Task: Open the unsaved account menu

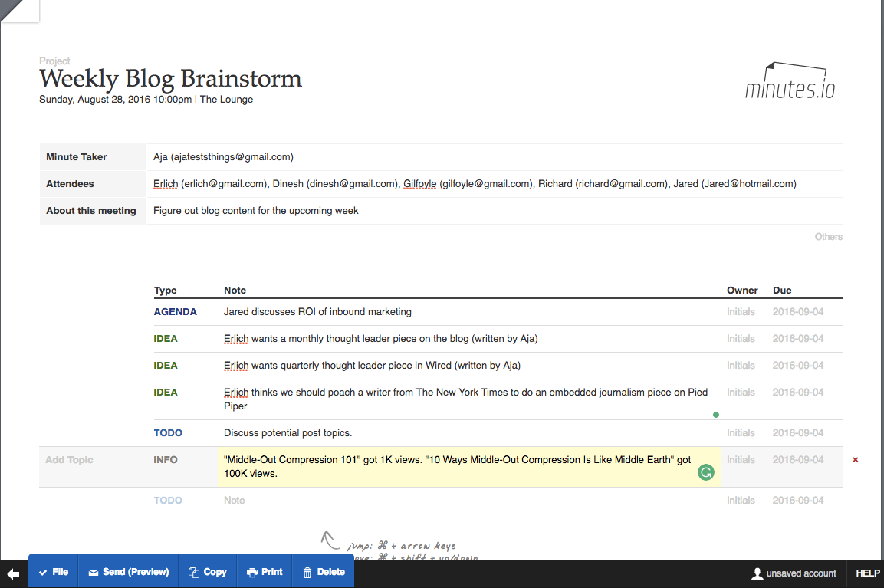Action: tap(794, 573)
